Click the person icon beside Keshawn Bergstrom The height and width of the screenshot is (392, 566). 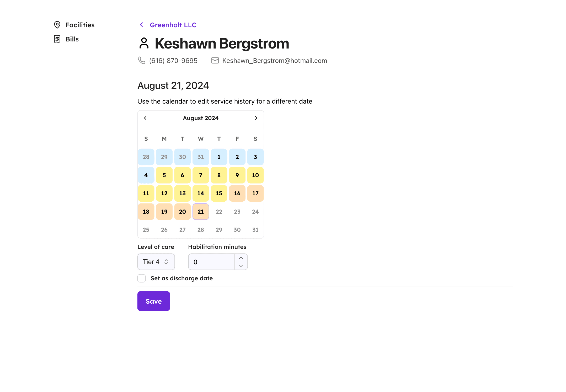[144, 43]
